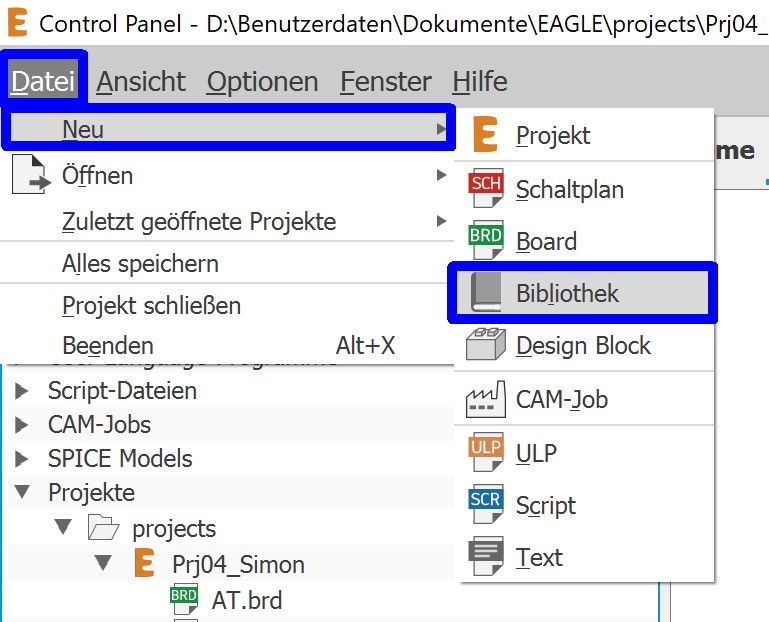Click the red SCH Schaltplan icon

[x=486, y=189]
